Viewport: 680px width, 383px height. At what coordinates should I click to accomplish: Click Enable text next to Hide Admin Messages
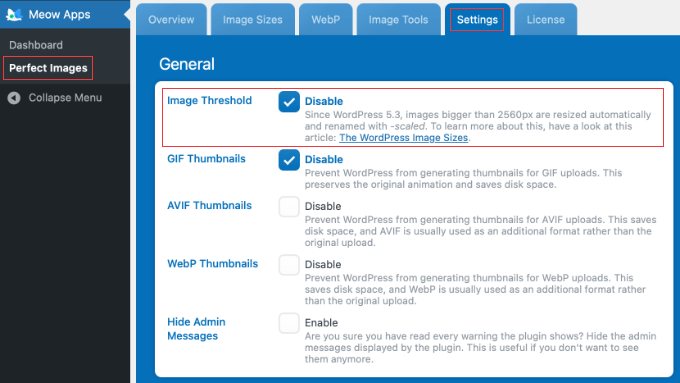[x=321, y=323]
